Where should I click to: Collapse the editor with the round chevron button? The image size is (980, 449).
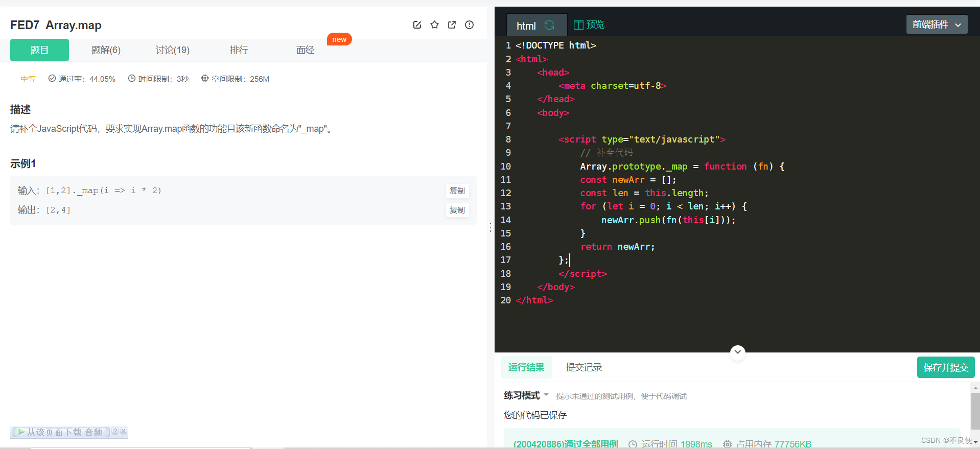click(737, 352)
